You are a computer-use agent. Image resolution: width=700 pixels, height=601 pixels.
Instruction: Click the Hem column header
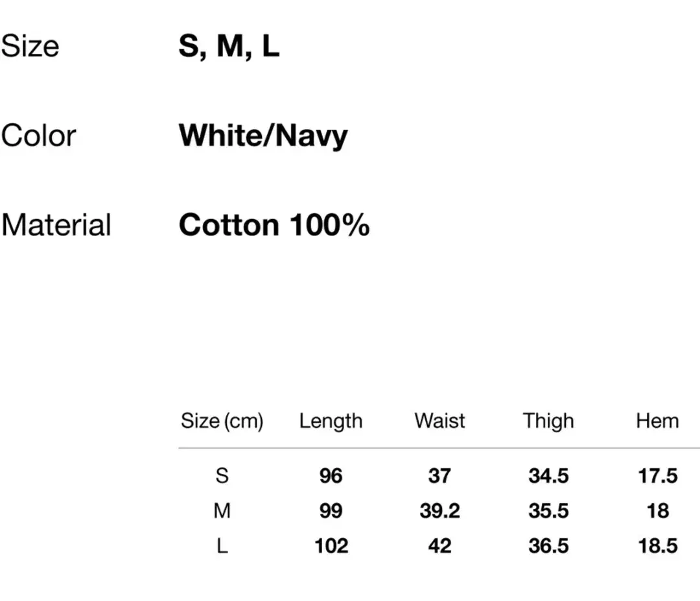tap(657, 421)
